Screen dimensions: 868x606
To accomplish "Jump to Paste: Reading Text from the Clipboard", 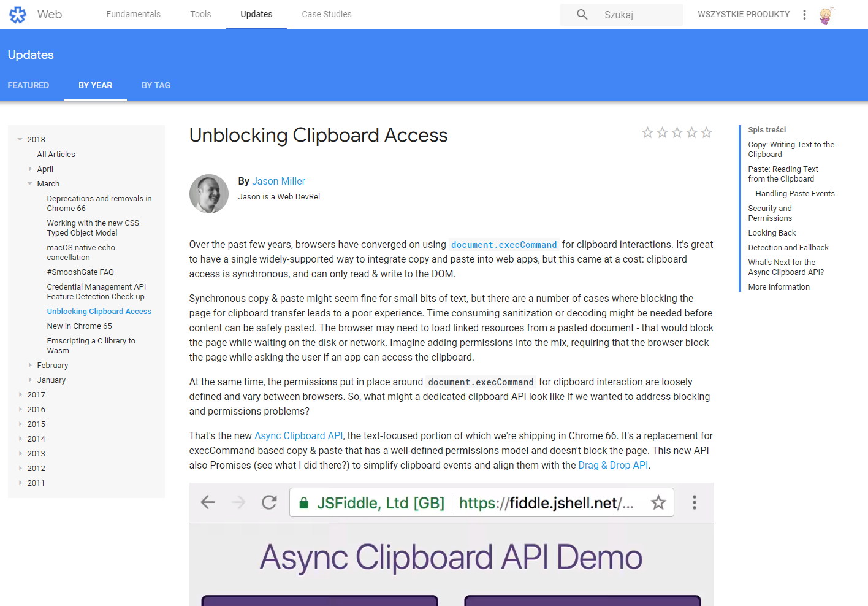I will [783, 174].
